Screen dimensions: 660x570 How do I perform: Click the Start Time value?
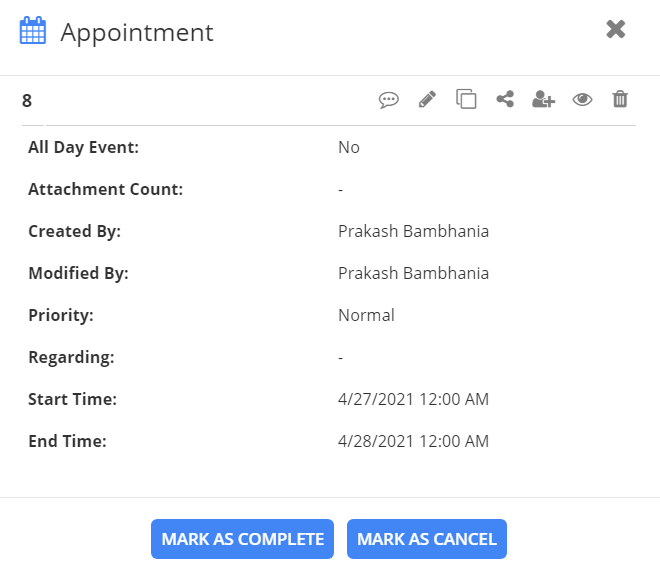tap(413, 399)
